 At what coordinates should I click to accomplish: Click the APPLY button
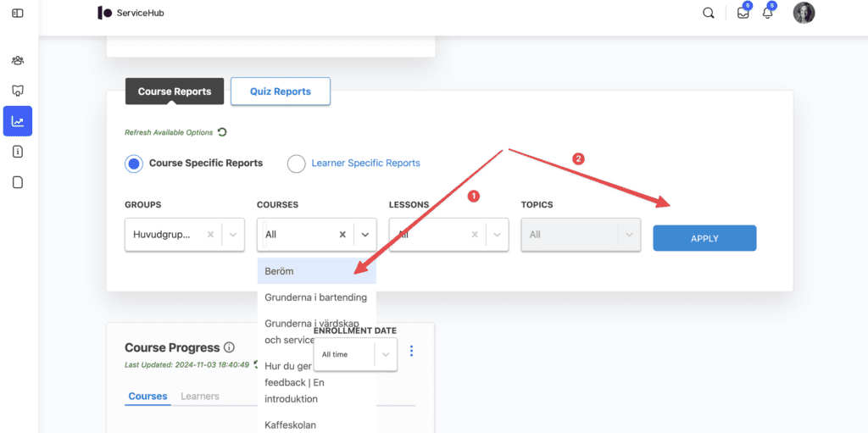tap(704, 238)
